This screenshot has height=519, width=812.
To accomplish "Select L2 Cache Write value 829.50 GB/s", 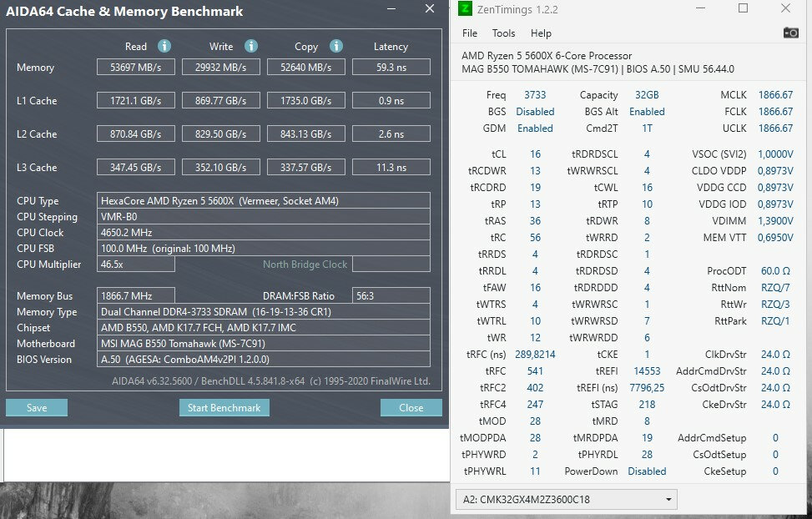I will point(220,134).
